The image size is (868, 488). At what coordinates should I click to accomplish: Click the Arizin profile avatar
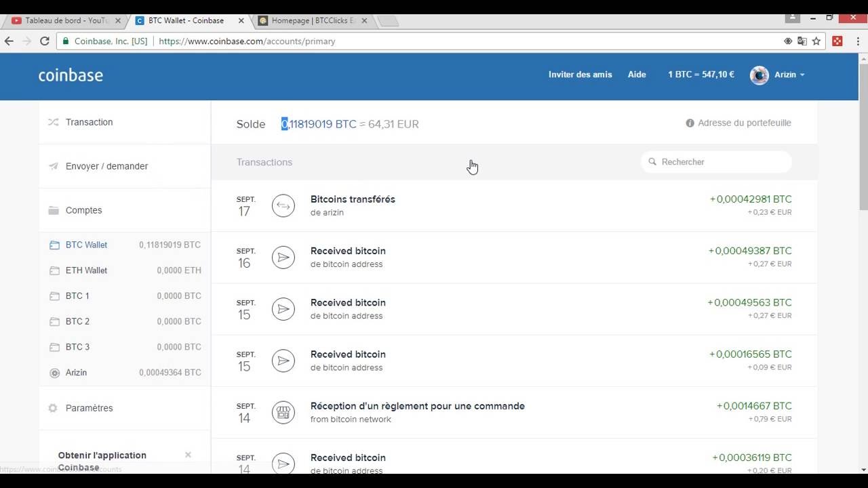click(x=759, y=75)
